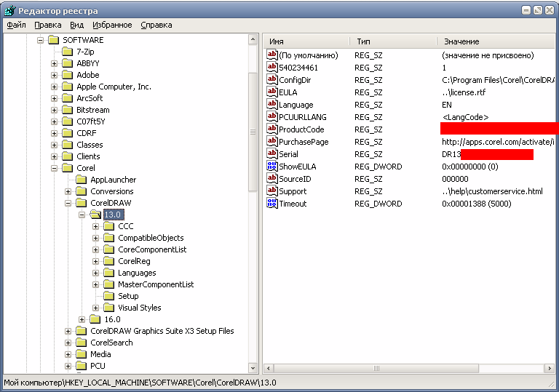Select the CorelReg key
This screenshot has width=559, height=392.
(134, 261)
